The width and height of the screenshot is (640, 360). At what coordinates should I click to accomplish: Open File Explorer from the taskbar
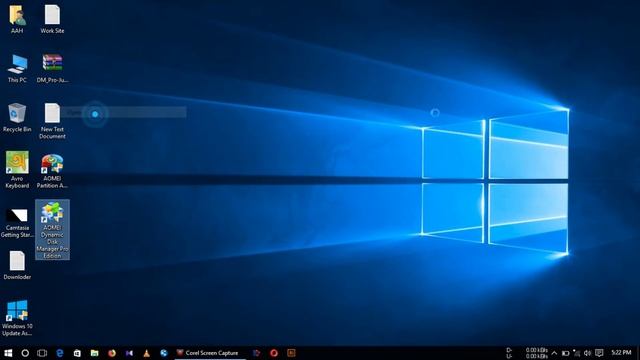pos(94,353)
